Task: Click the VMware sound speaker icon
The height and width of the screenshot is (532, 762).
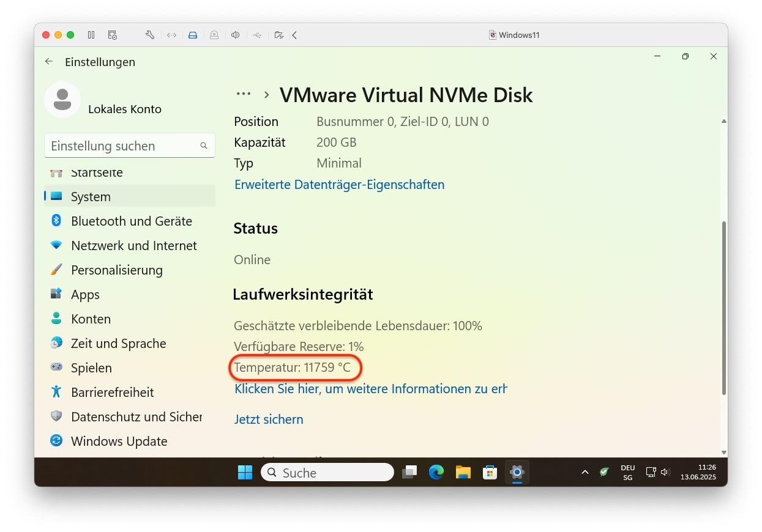Action: click(x=236, y=35)
